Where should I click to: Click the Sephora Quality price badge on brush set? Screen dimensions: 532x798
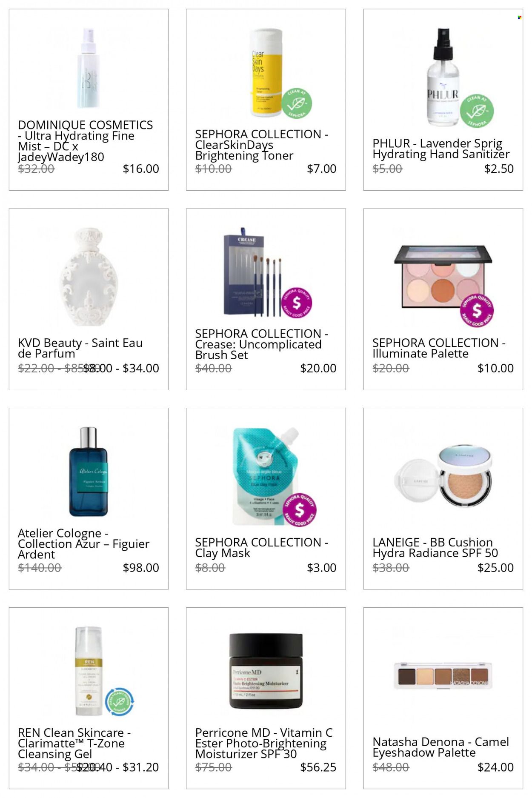297,303
